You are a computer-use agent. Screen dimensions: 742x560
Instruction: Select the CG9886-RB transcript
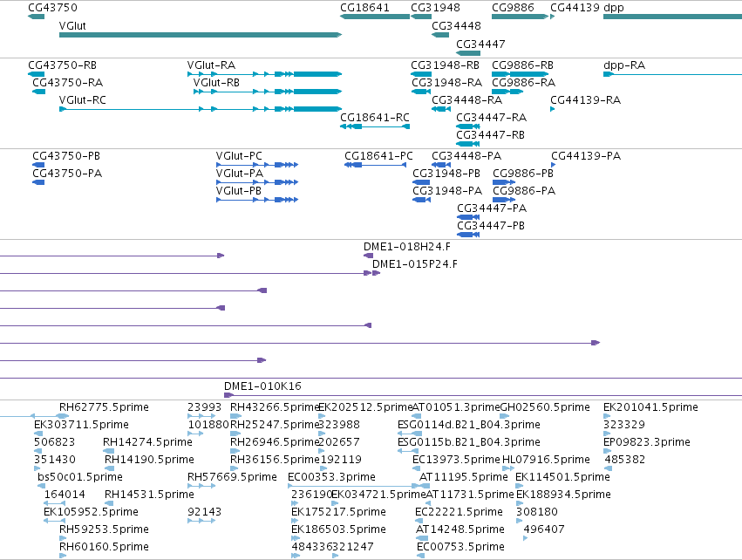pyautogui.click(x=520, y=74)
